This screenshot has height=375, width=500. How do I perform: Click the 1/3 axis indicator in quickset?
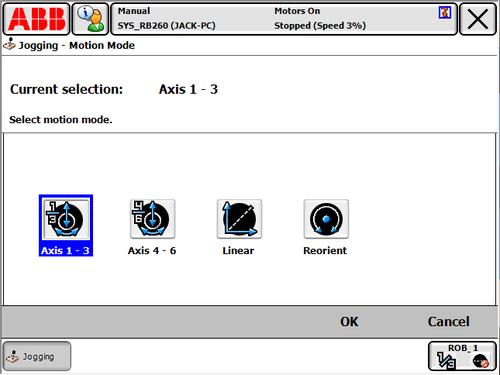pyautogui.click(x=446, y=361)
